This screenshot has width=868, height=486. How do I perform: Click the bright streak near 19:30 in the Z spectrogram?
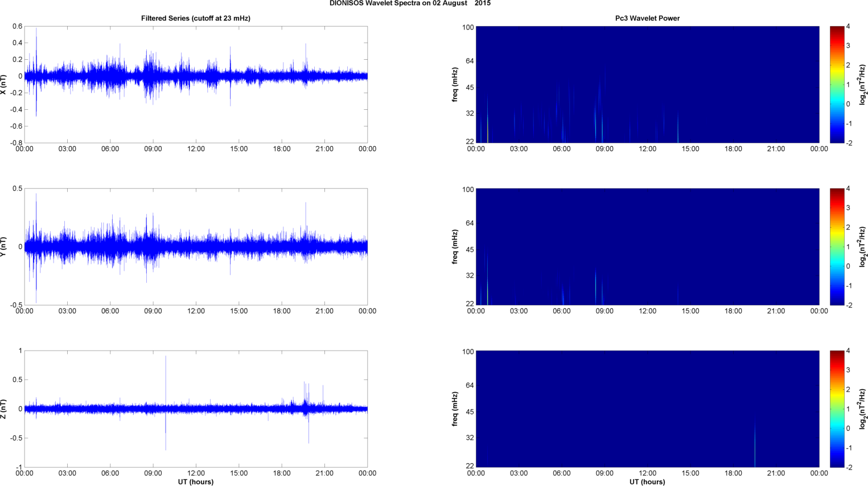[755, 443]
